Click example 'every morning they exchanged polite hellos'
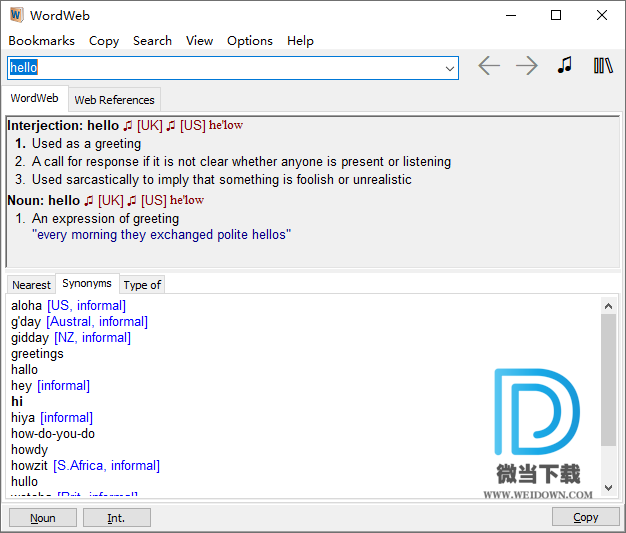The height and width of the screenshot is (533, 626). click(161, 235)
